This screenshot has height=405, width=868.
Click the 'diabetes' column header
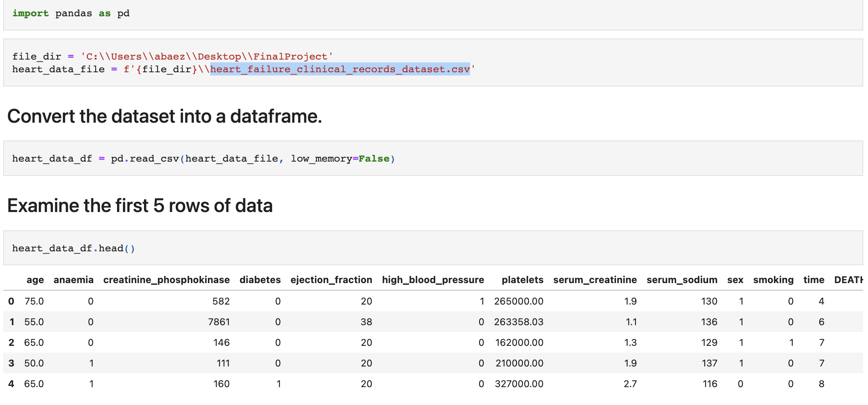[260, 280]
